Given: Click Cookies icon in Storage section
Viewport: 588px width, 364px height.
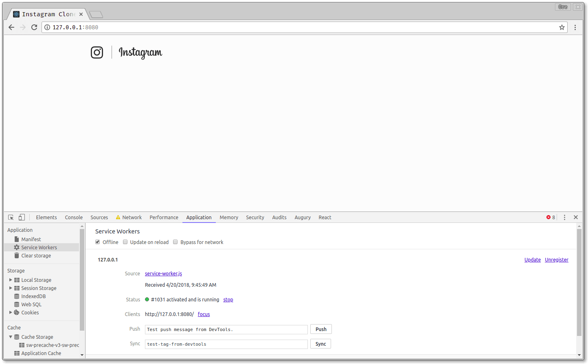Looking at the screenshot, I should pyautogui.click(x=17, y=313).
